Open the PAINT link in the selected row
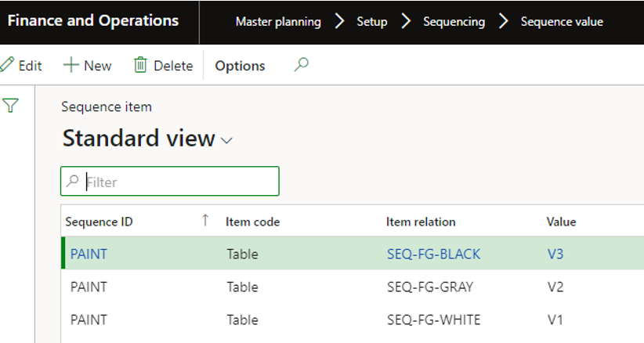The height and width of the screenshot is (343, 644). click(x=89, y=254)
